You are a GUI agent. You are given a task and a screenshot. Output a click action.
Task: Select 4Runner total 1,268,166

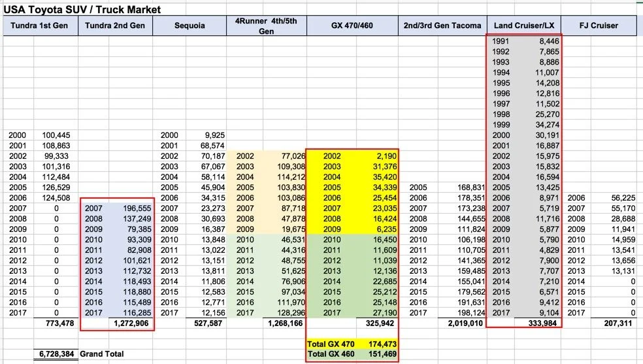point(286,323)
